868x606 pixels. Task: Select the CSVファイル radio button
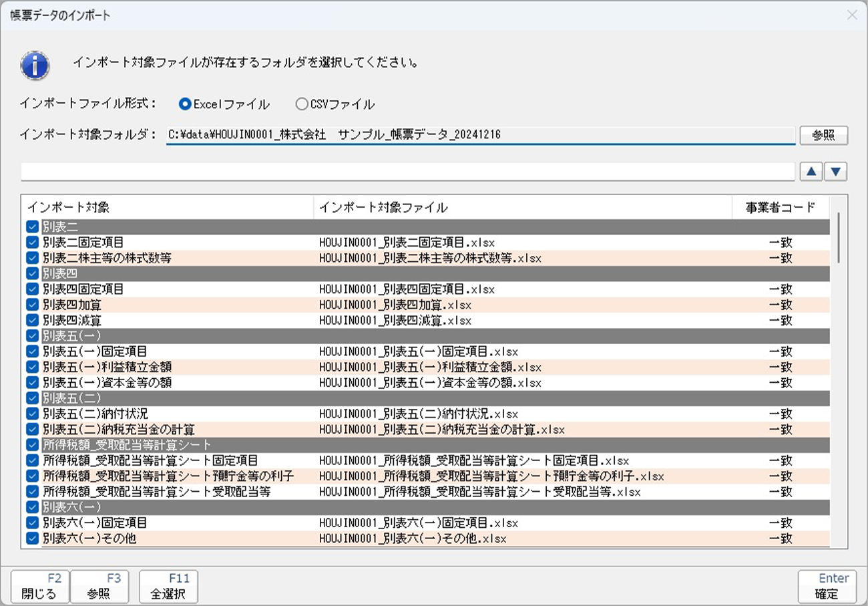click(302, 104)
